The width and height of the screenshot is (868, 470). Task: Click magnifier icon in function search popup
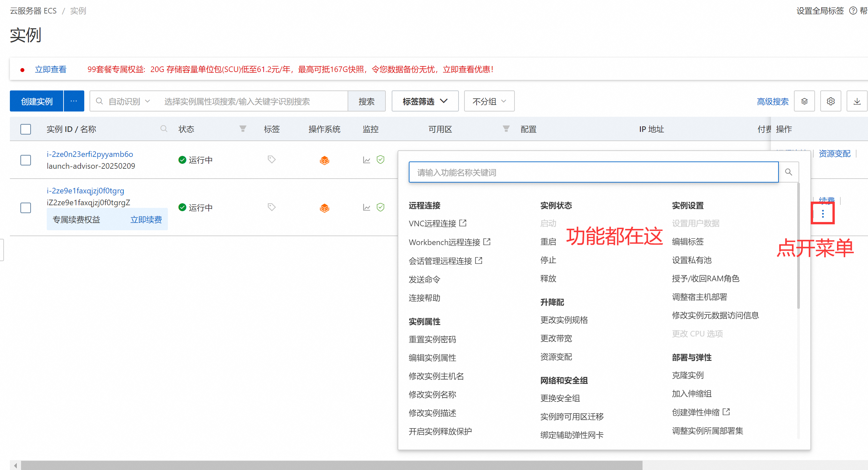tap(788, 172)
